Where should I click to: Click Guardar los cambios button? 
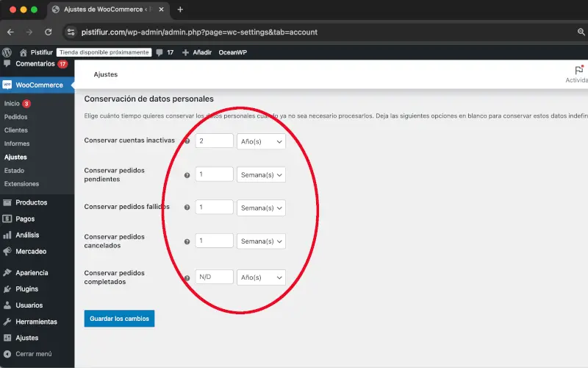click(x=119, y=319)
